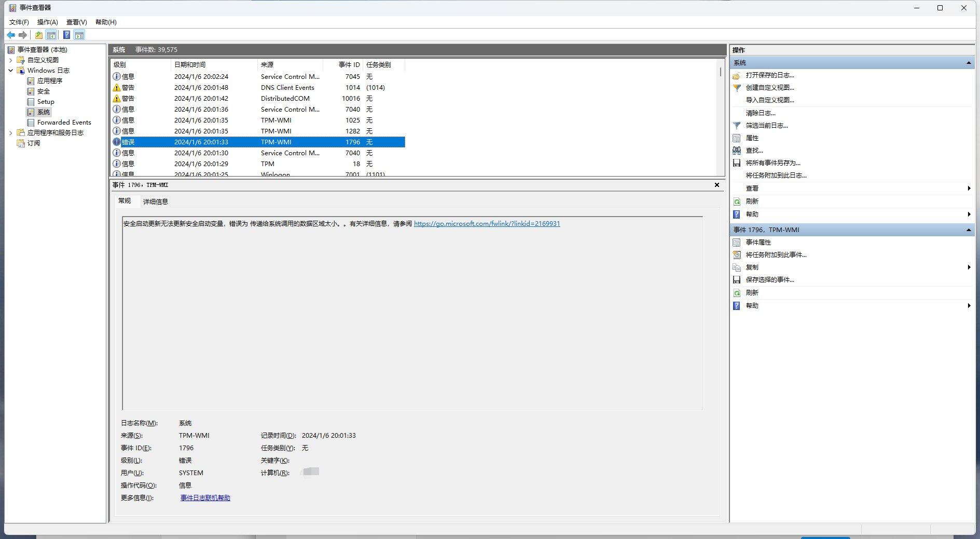This screenshot has height=539, width=980.
Task: Sort by 日期和时间 column header
Action: pos(214,64)
